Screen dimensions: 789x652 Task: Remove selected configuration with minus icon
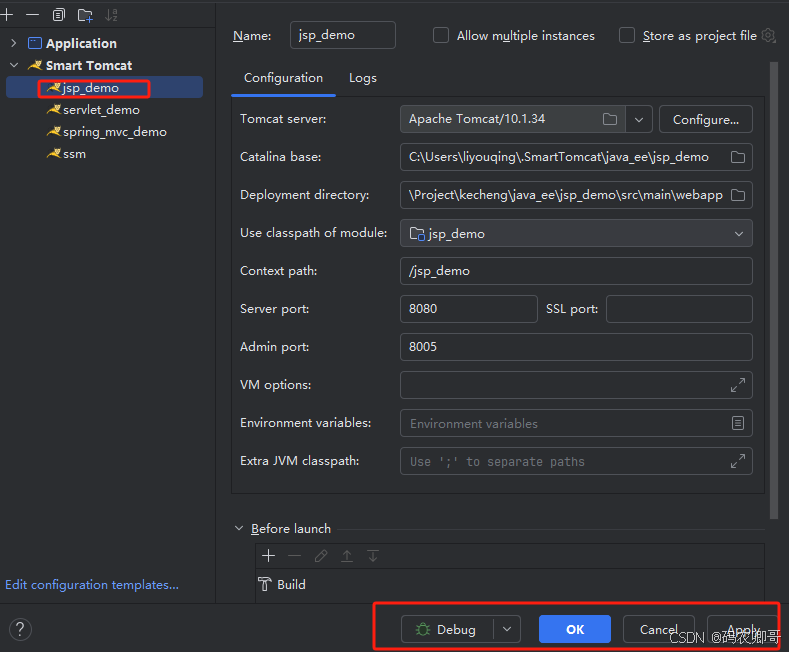point(33,15)
